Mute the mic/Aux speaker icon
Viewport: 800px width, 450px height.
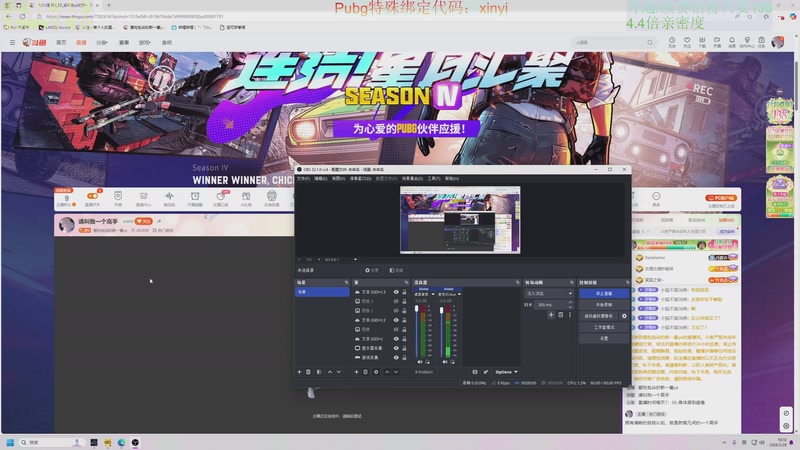click(445, 362)
